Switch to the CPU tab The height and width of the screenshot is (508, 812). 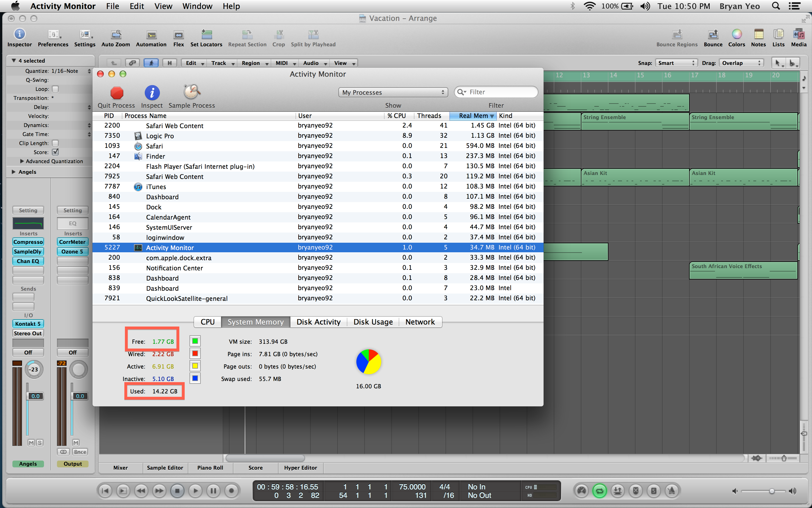pyautogui.click(x=207, y=322)
